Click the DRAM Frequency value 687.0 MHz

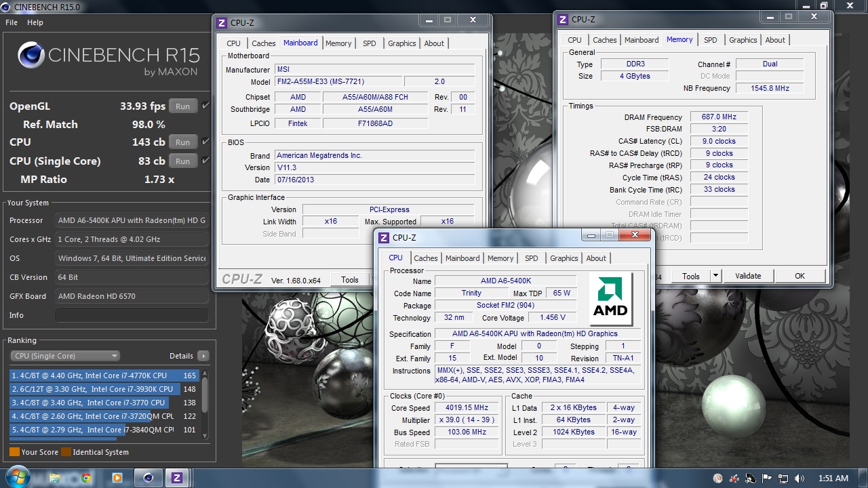[x=719, y=117]
